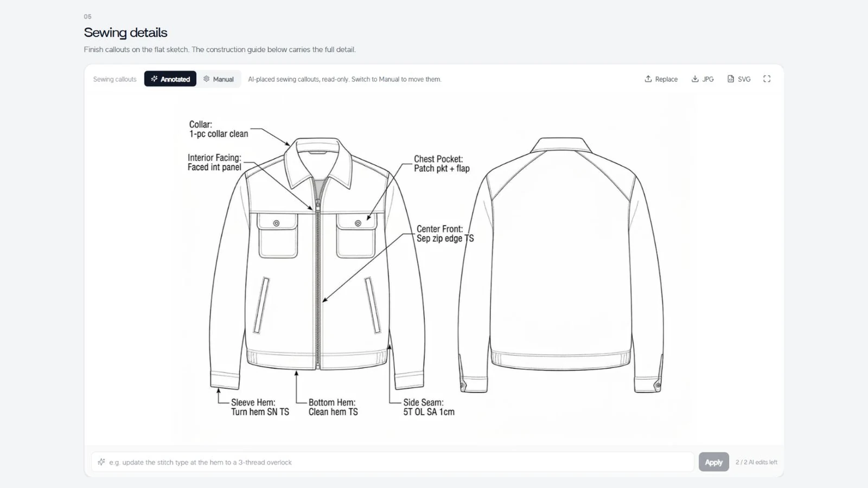Click the front view jacket sketch

tap(317, 263)
